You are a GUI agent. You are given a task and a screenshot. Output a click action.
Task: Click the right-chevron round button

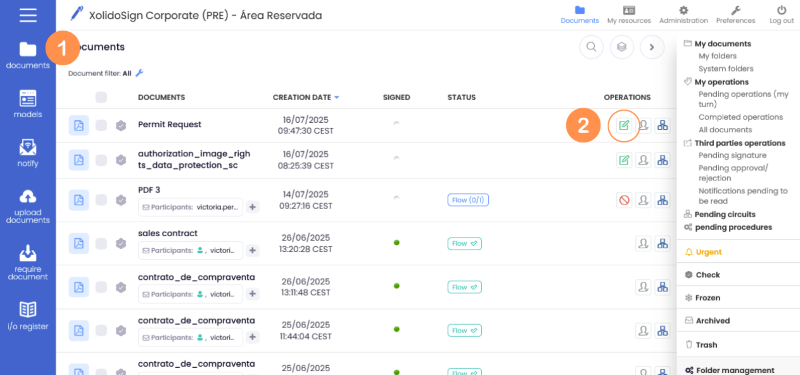tap(652, 47)
